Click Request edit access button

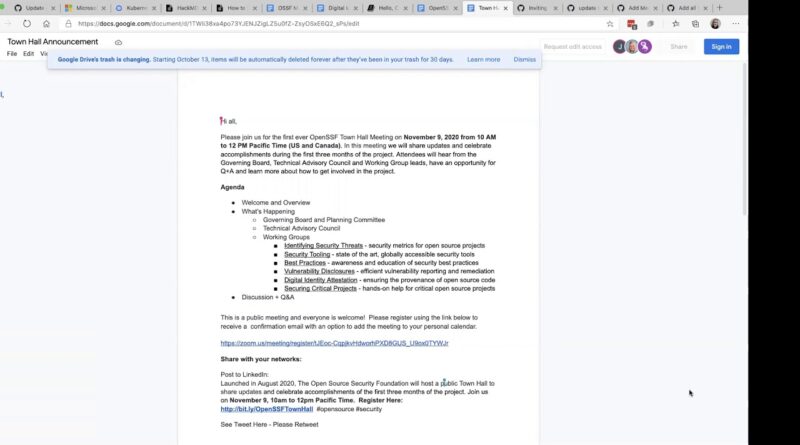coord(572,46)
